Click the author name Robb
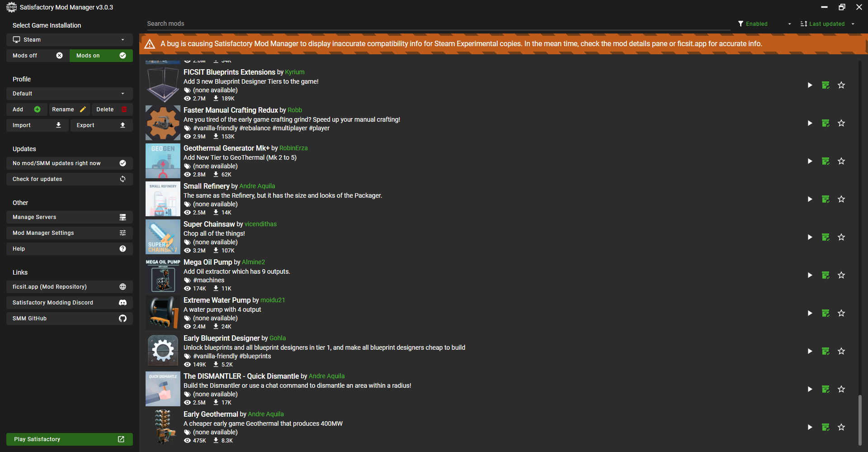The width and height of the screenshot is (868, 452). click(x=295, y=110)
